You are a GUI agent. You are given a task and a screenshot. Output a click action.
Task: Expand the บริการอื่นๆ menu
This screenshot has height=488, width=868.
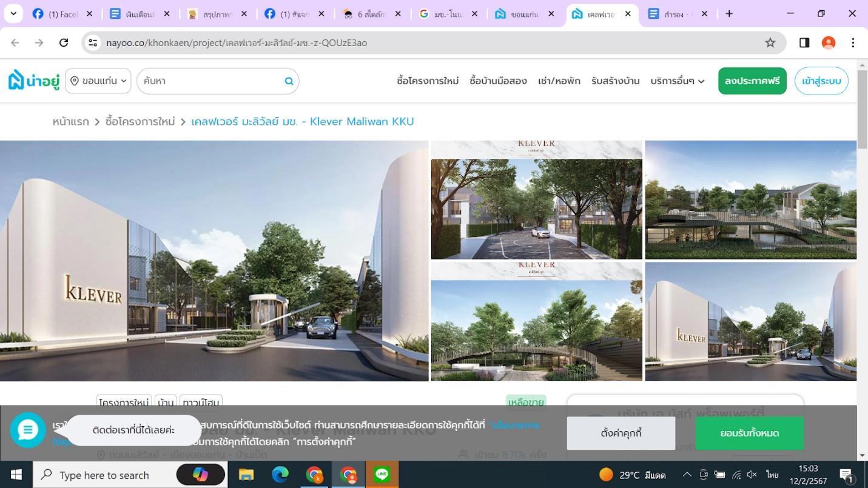point(678,81)
